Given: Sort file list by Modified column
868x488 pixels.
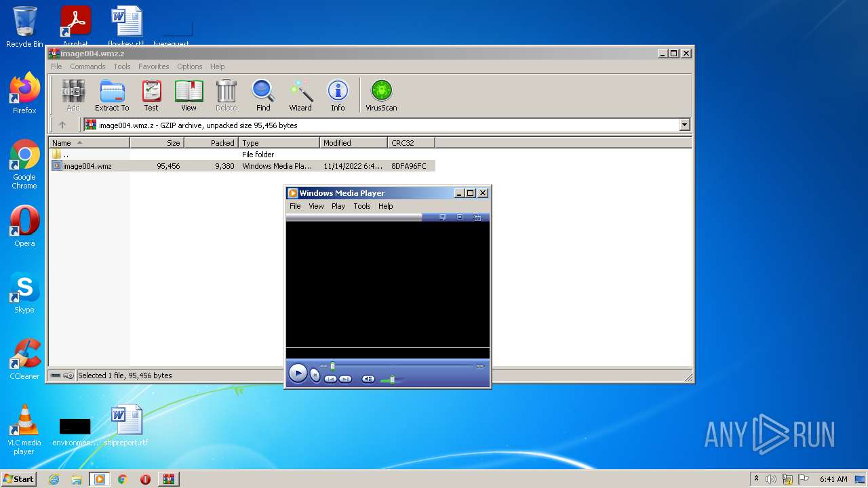Looking at the screenshot, I should [x=354, y=142].
